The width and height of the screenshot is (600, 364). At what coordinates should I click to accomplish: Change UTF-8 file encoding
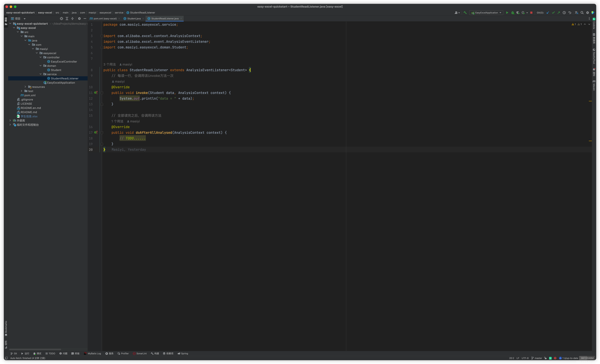525,358
